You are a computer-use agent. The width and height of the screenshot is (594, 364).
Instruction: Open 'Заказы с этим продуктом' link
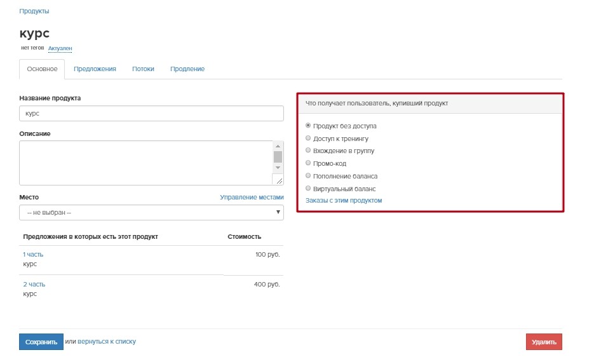coord(344,200)
